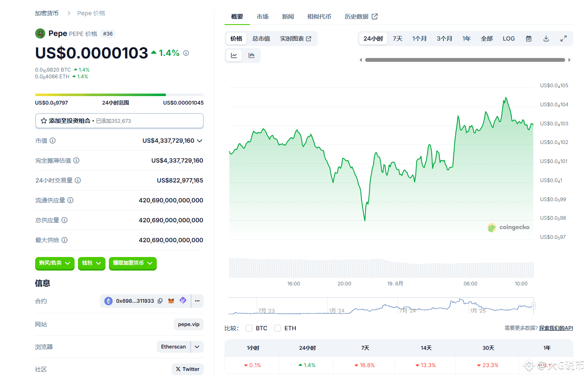Open the info tooltip next to 市值
The image size is (588, 376).
tap(53, 141)
